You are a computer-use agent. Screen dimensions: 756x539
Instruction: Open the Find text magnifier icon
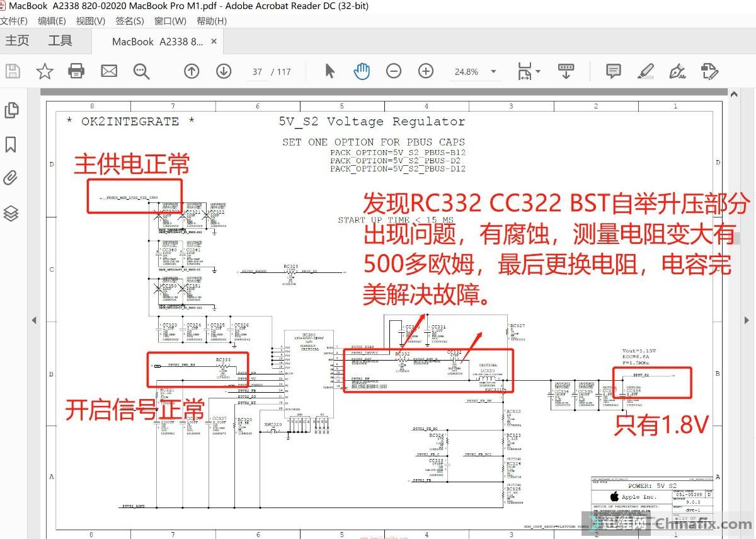pyautogui.click(x=141, y=71)
